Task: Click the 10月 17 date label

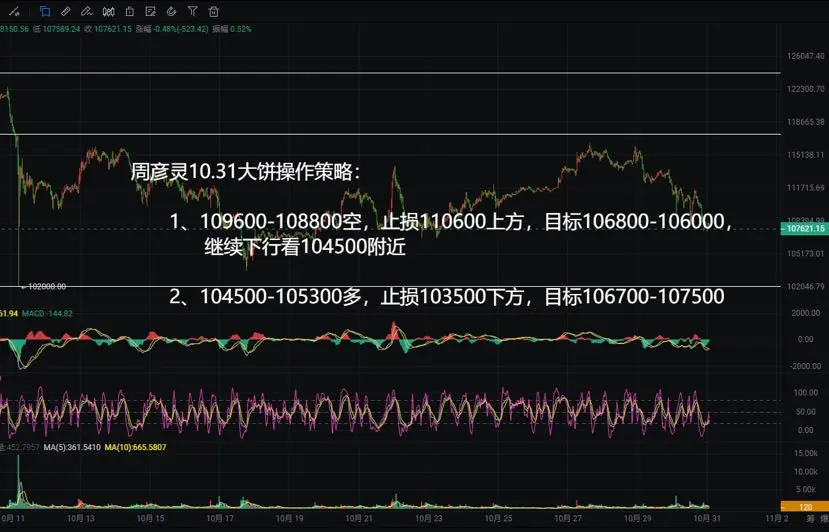Action: tap(220, 519)
